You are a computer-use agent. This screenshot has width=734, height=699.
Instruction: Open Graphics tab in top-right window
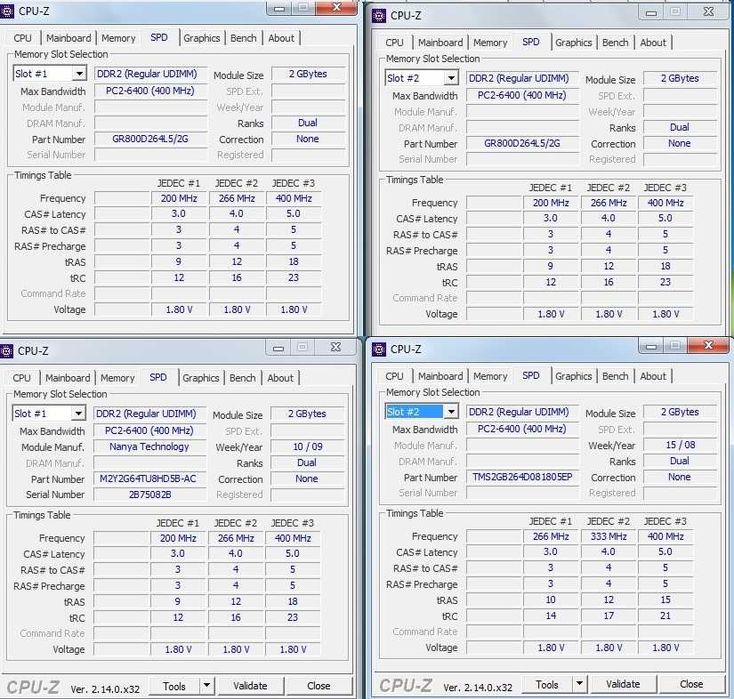click(574, 43)
